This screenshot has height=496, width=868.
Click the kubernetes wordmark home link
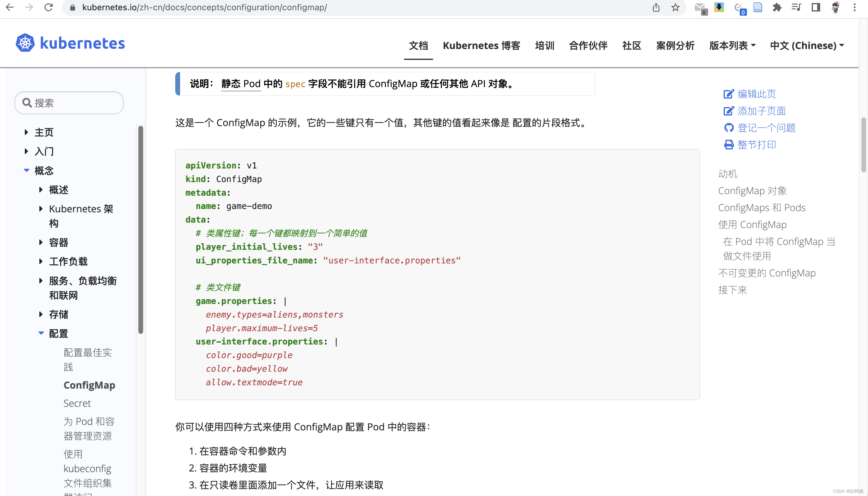(x=82, y=43)
